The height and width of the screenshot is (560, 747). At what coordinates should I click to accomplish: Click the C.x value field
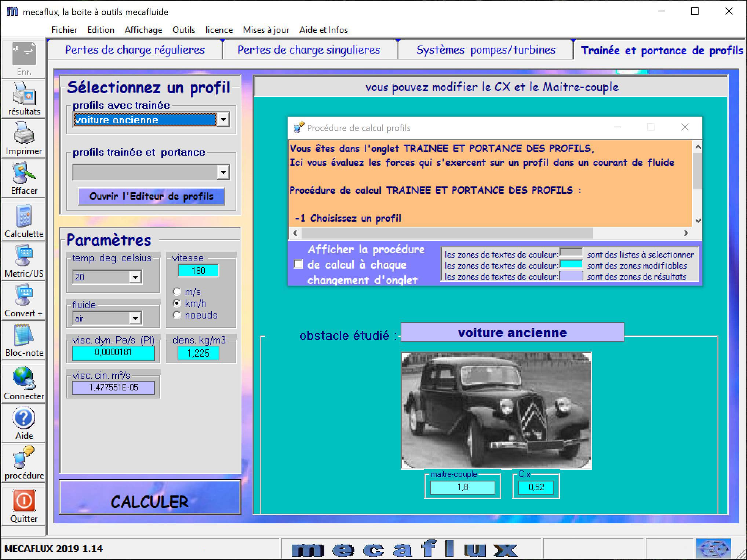[536, 487]
